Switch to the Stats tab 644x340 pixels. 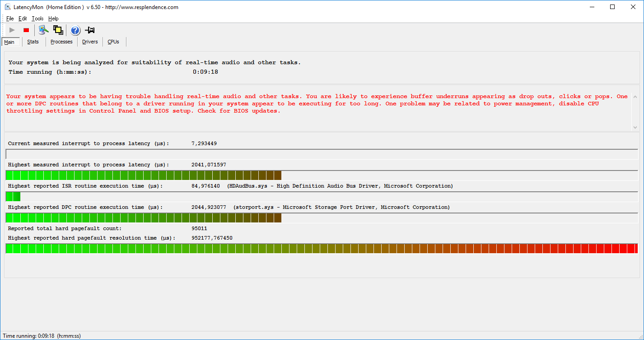[33, 42]
